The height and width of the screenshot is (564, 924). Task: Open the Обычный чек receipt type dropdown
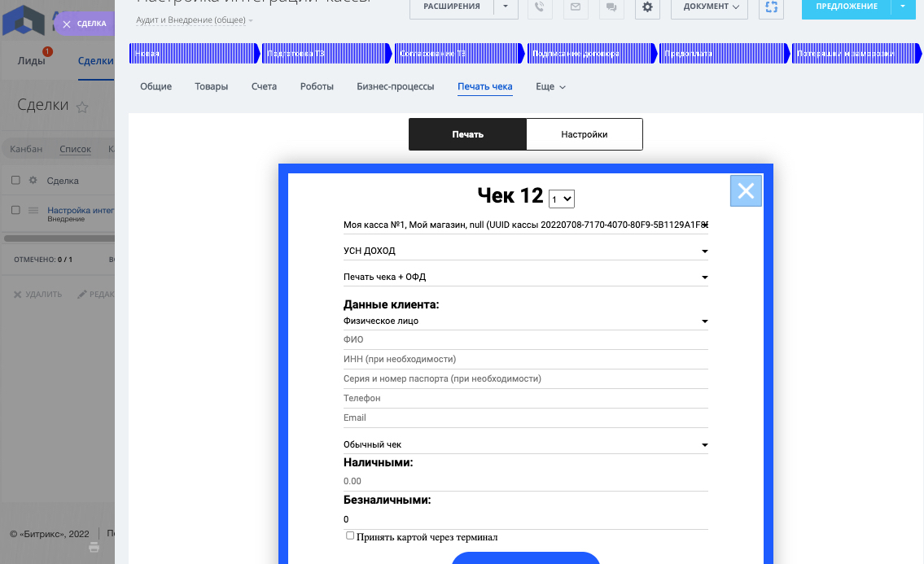(x=526, y=445)
